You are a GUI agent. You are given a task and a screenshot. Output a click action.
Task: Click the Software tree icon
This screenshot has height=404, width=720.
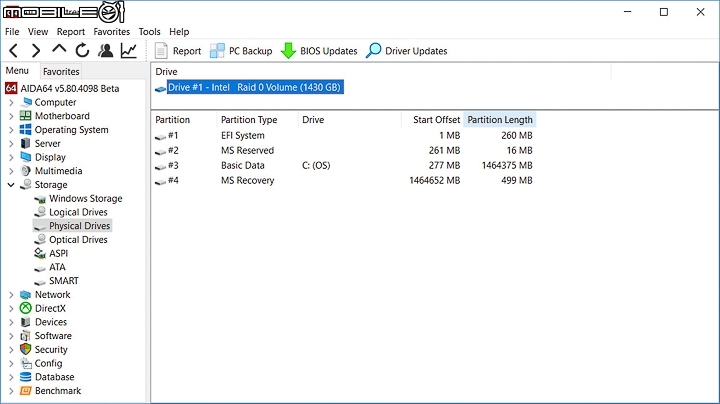26,336
